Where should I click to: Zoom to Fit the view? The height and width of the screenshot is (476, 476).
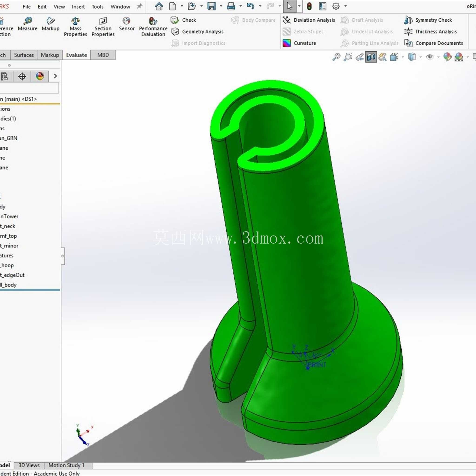coord(336,57)
